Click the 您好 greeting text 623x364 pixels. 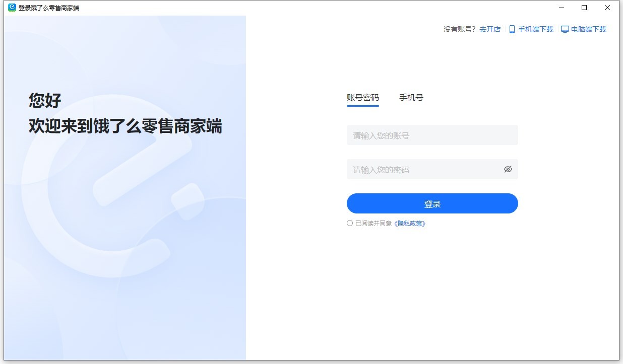[x=45, y=100]
